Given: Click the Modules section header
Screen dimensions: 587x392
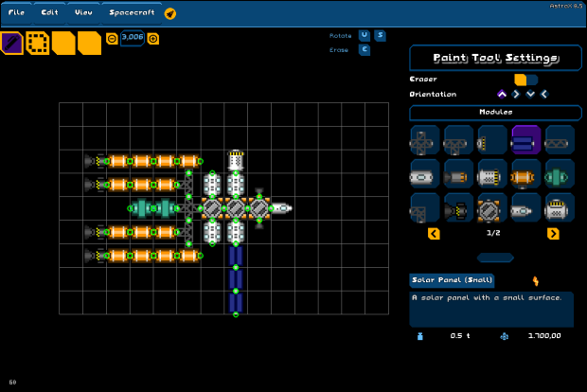Looking at the screenshot, I should tap(496, 113).
